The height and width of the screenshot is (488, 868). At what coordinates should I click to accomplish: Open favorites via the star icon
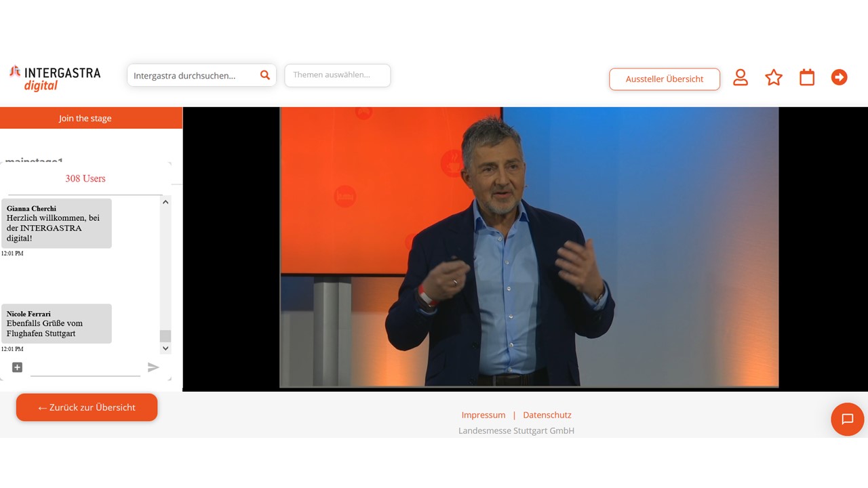(x=774, y=78)
